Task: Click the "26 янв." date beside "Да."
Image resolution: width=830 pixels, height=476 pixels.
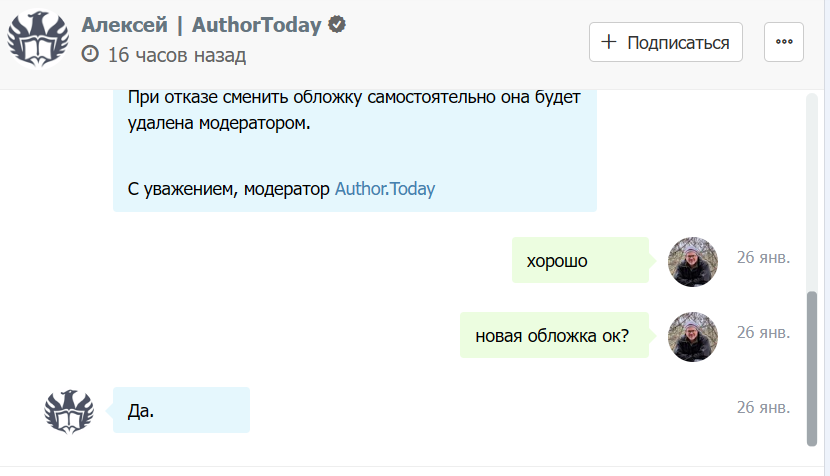Action: 763,408
